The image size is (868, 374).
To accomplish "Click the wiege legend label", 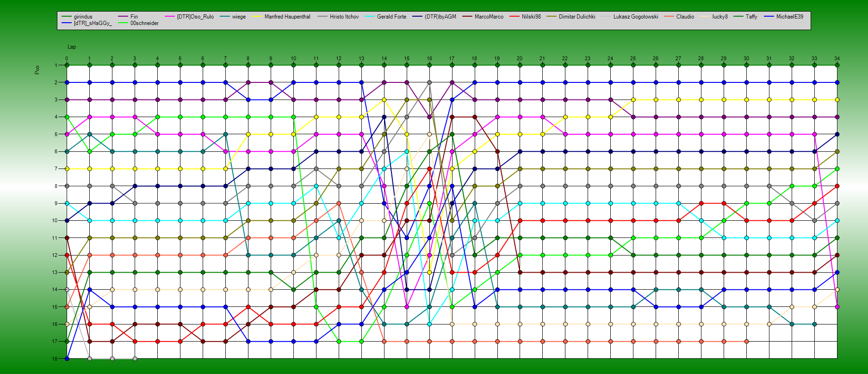I will 239,17.
